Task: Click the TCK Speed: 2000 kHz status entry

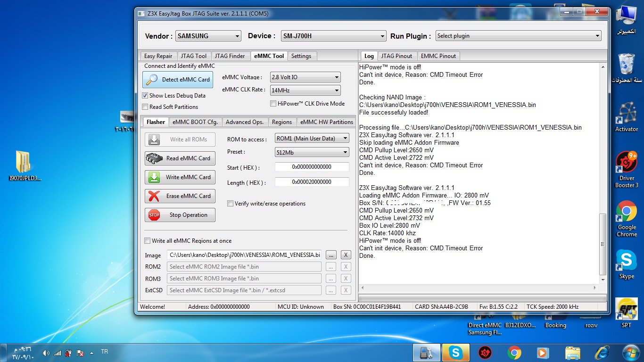Action: pyautogui.click(x=553, y=306)
